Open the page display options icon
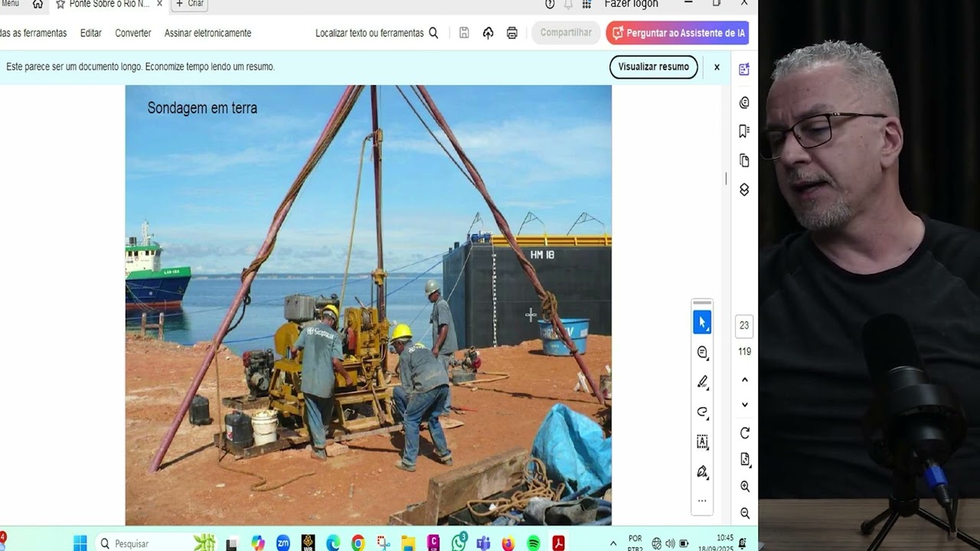Image resolution: width=980 pixels, height=551 pixels. [745, 459]
